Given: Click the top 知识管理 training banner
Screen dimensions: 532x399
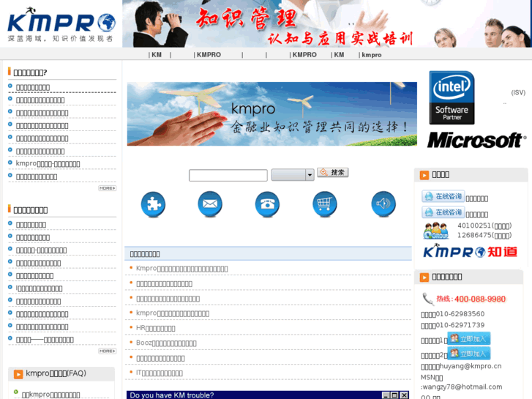Looking at the screenshot, I should click(x=327, y=23).
